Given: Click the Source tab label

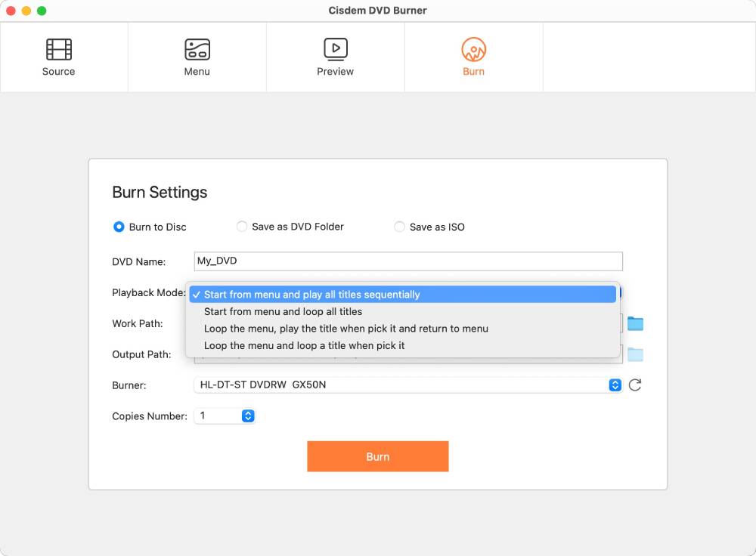Looking at the screenshot, I should (59, 71).
